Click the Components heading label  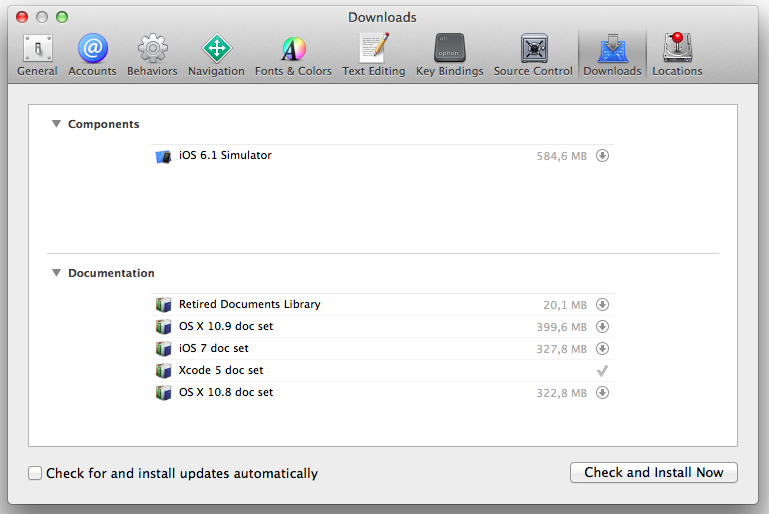[x=103, y=124]
